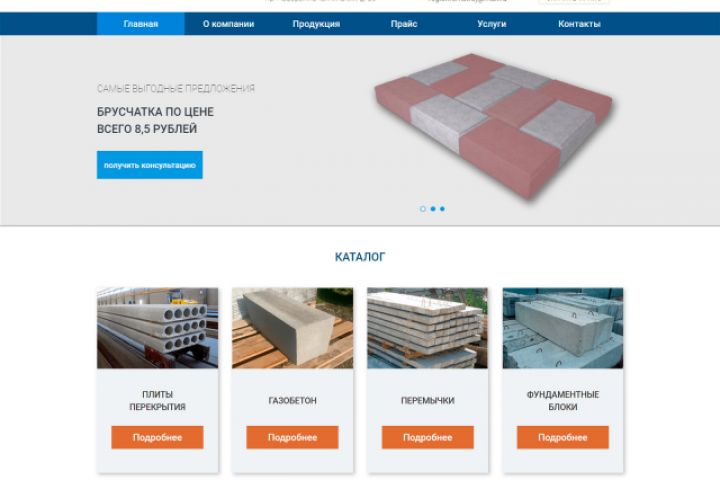Screen dimensions: 720x480
Task: Open the Продукция menu item
Action: 316,24
